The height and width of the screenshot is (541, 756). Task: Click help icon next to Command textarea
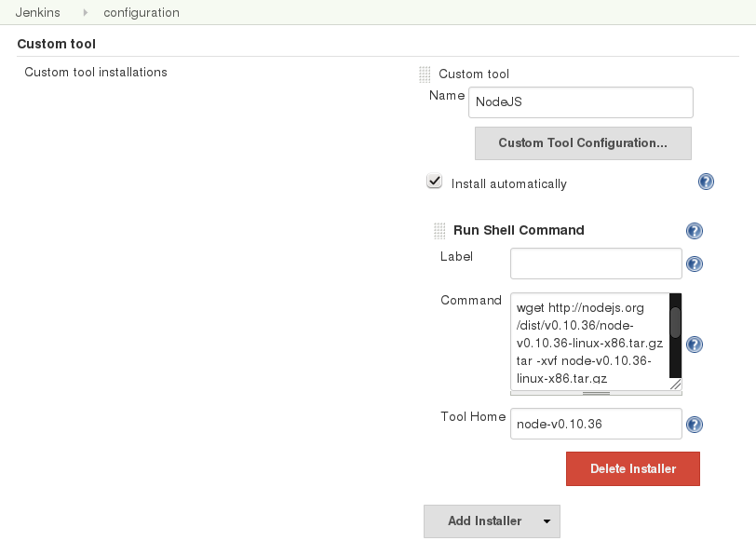click(x=694, y=343)
